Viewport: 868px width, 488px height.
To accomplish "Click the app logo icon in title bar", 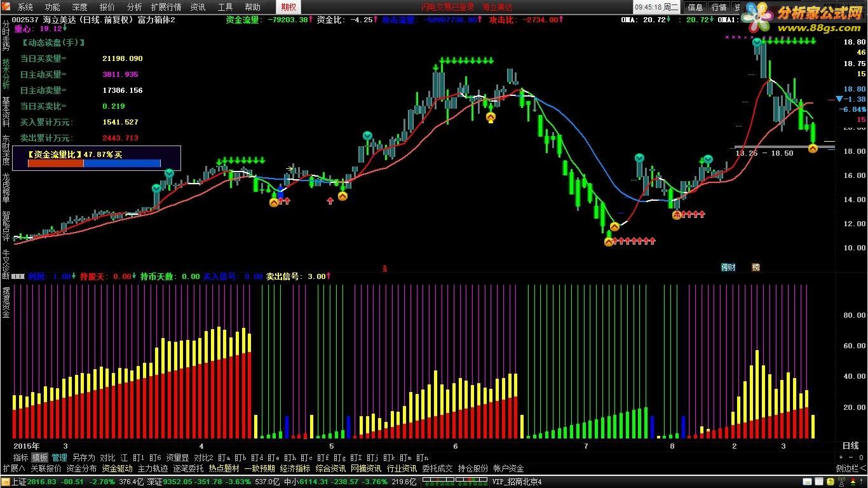I will click(6, 8).
